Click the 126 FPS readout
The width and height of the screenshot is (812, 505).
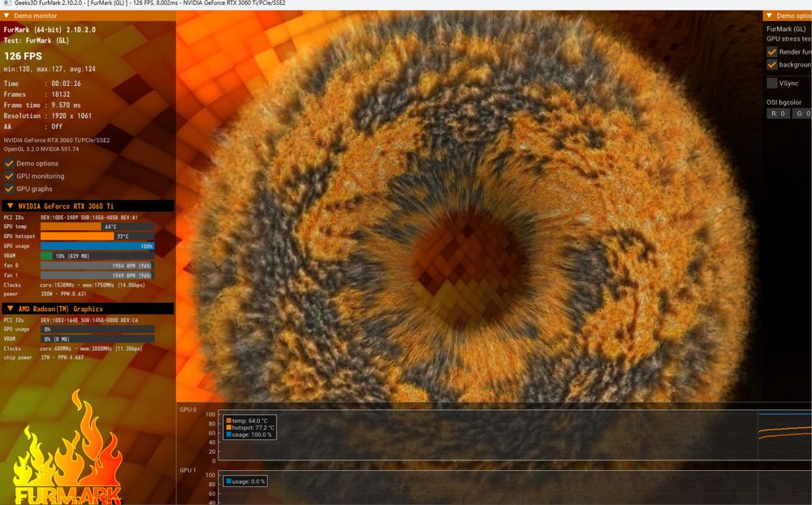tap(24, 56)
